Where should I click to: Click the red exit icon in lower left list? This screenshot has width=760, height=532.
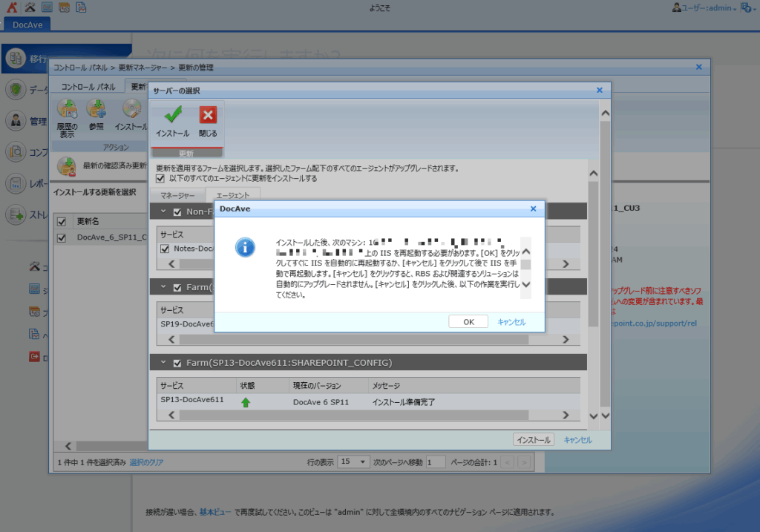34,357
